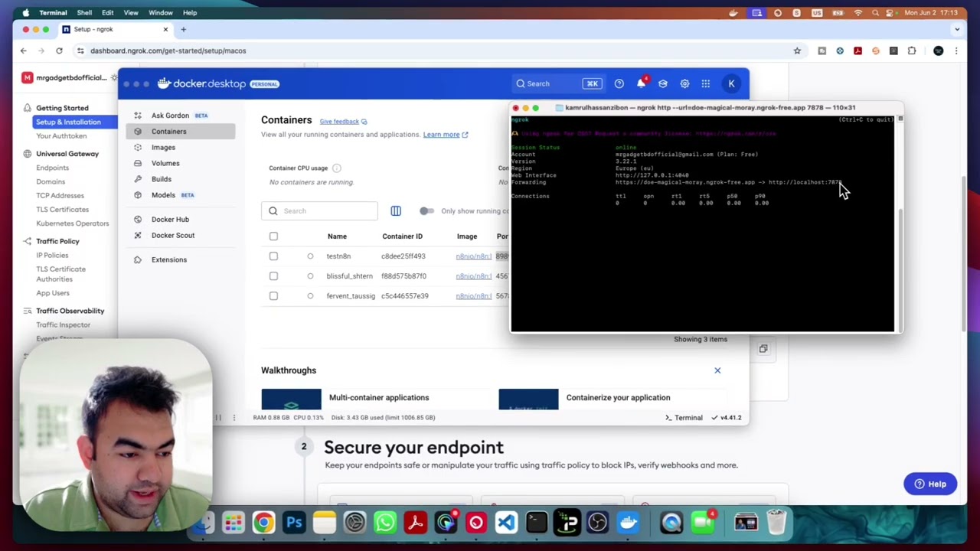This screenshot has width=980, height=551.
Task: Open TLS Certificates in ngrok sidebar
Action: coord(63,210)
